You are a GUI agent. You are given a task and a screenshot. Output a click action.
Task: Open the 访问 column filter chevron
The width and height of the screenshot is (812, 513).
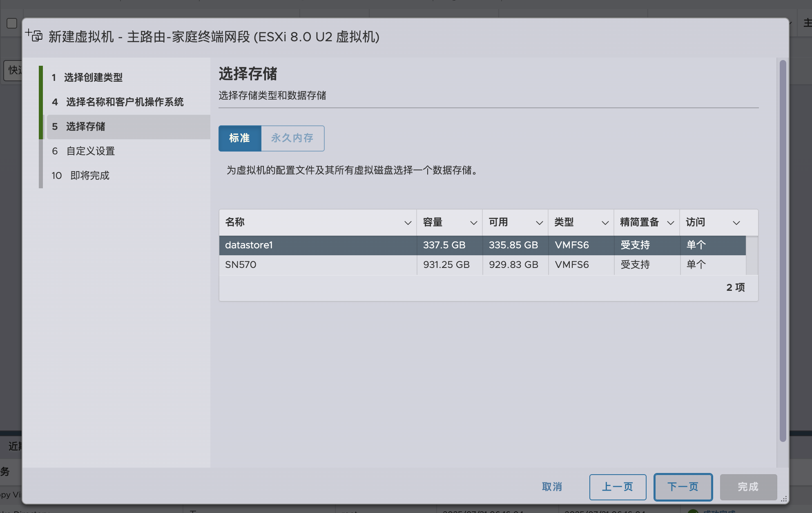pos(736,223)
